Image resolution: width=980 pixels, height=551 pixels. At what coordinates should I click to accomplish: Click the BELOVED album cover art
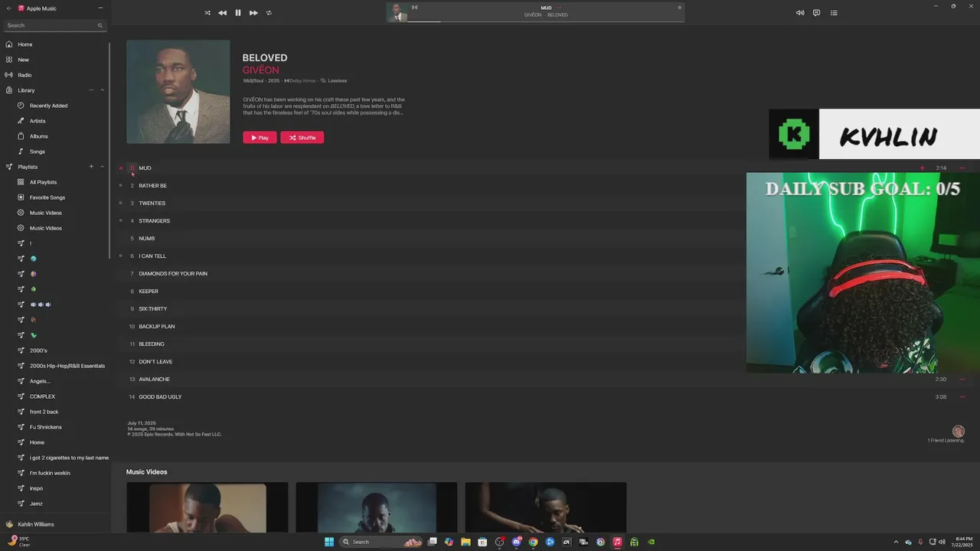pyautogui.click(x=178, y=92)
